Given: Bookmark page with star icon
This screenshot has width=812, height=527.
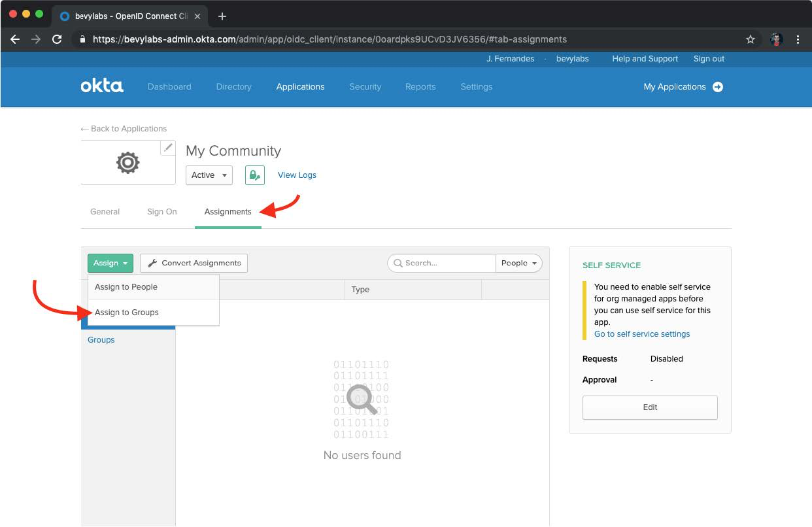Looking at the screenshot, I should (751, 39).
